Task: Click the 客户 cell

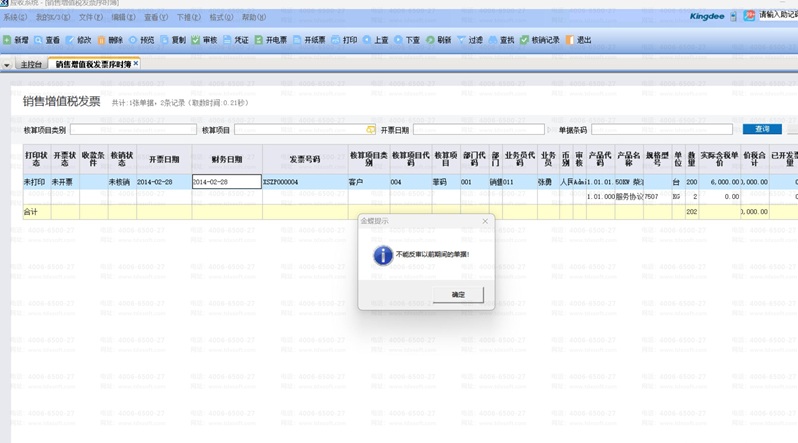Action: (369, 182)
